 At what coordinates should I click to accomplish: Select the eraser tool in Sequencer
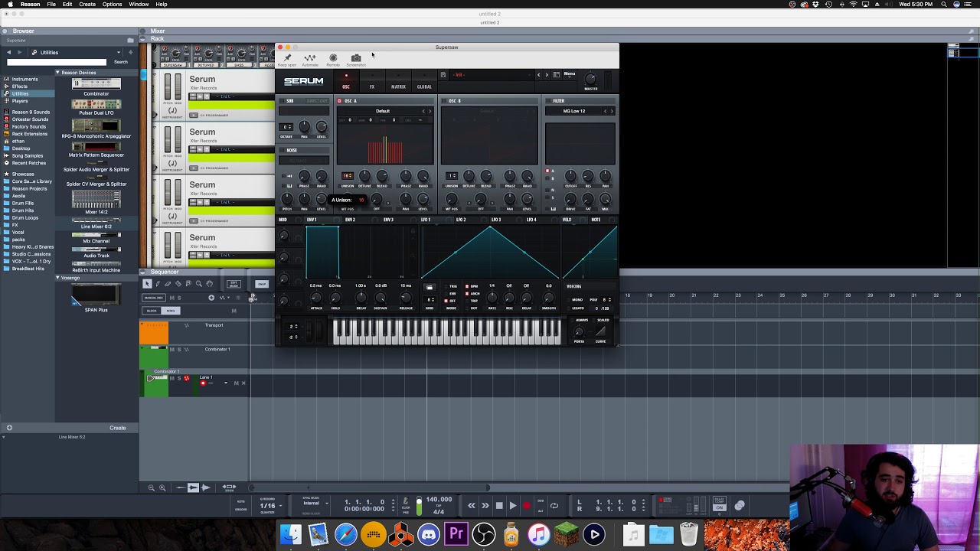click(168, 284)
